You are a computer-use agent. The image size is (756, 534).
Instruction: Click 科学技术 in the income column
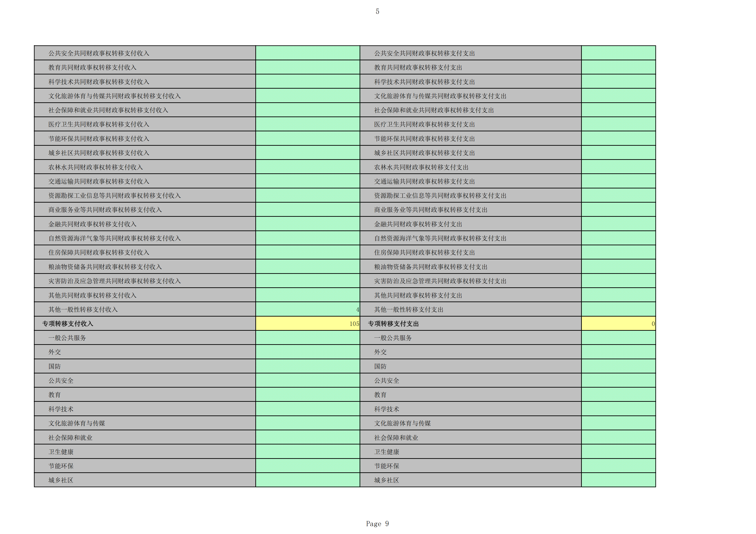click(61, 410)
